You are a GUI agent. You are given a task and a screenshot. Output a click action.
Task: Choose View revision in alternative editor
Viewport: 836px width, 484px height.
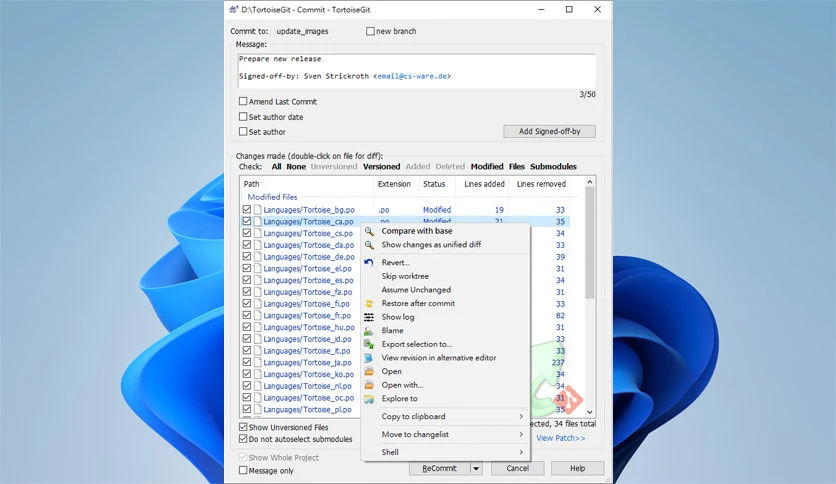(x=446, y=358)
